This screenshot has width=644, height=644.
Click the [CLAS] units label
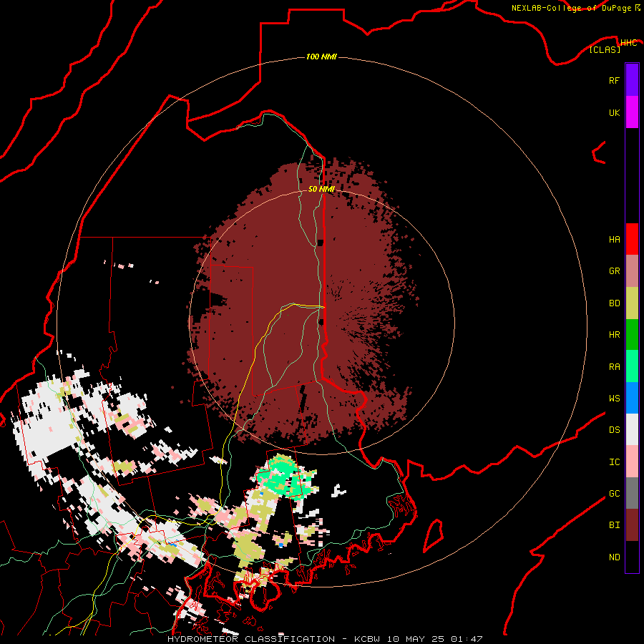605,50
